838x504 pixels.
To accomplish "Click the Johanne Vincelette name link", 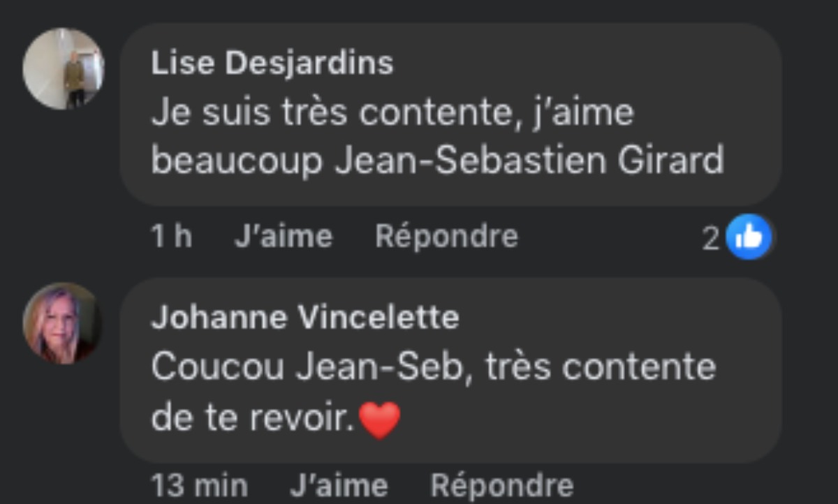I will tap(305, 318).
